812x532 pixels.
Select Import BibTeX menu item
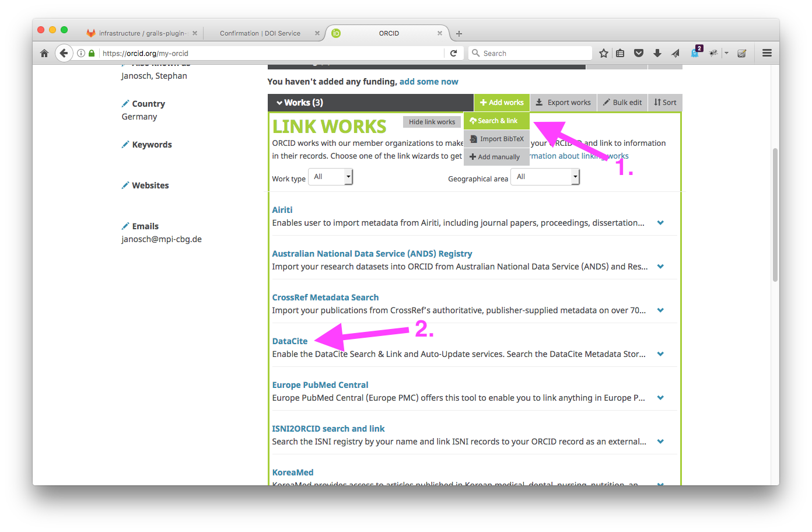[496, 139]
